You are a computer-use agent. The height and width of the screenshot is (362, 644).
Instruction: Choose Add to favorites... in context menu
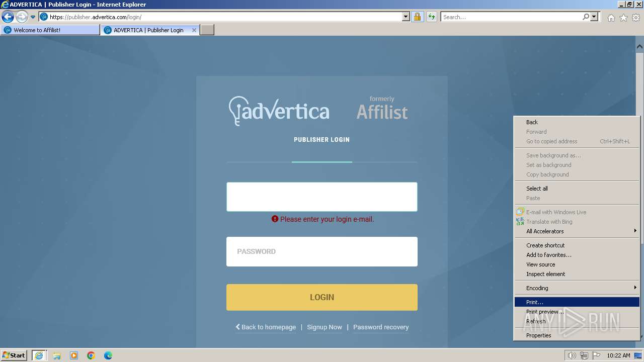(577, 255)
